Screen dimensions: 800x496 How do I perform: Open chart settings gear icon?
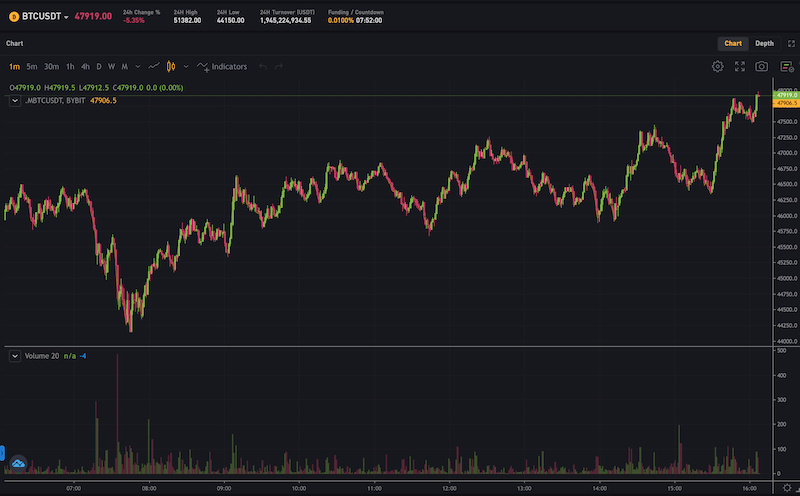(x=717, y=66)
